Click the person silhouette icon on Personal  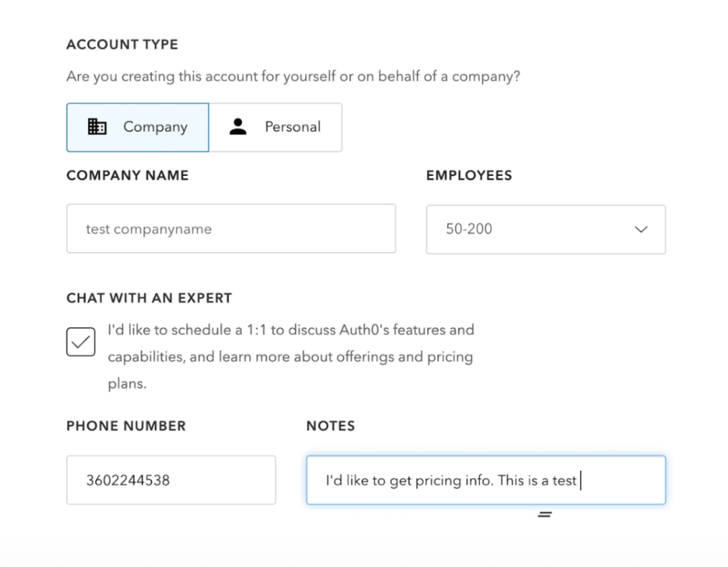238,127
